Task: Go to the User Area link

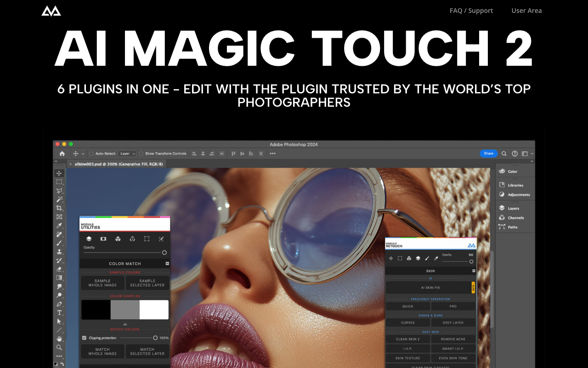Action: click(x=526, y=11)
